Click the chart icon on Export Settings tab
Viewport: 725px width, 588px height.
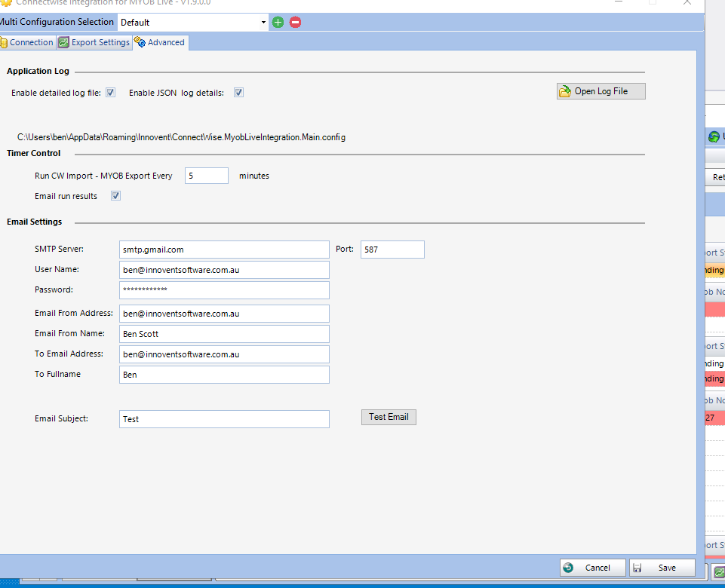click(x=64, y=42)
